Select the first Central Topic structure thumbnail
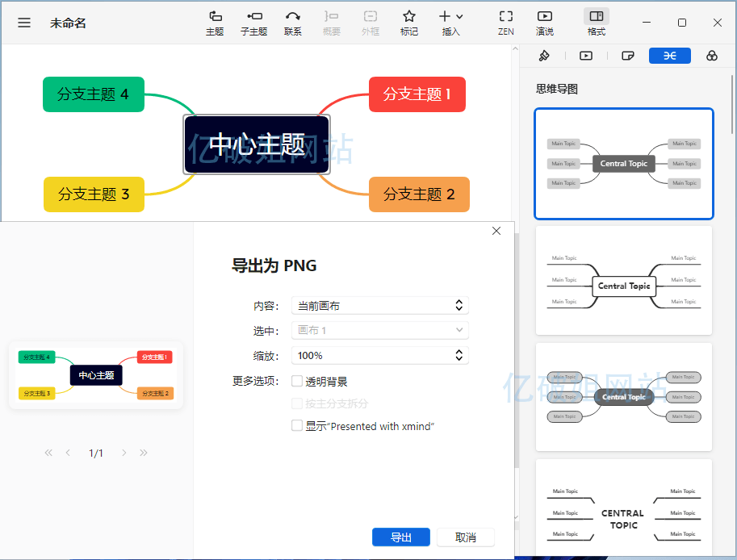Viewport: 737px width, 560px height. tap(623, 163)
